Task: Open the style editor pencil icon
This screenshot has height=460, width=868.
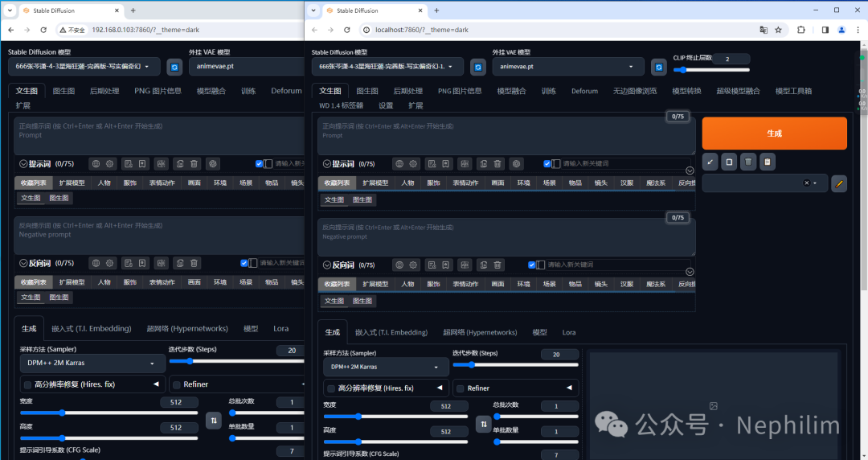Action: [x=838, y=183]
